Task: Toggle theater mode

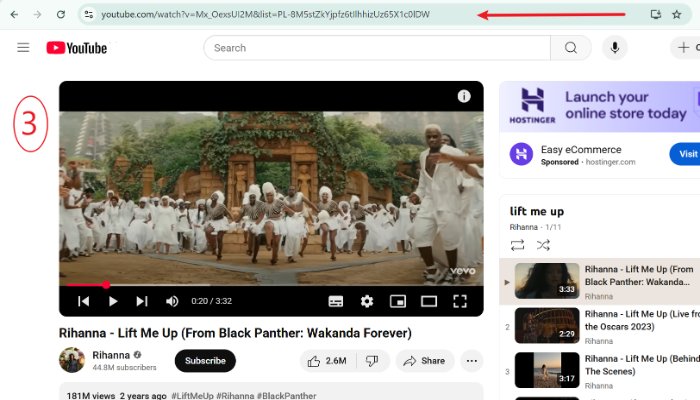Action: point(429,301)
